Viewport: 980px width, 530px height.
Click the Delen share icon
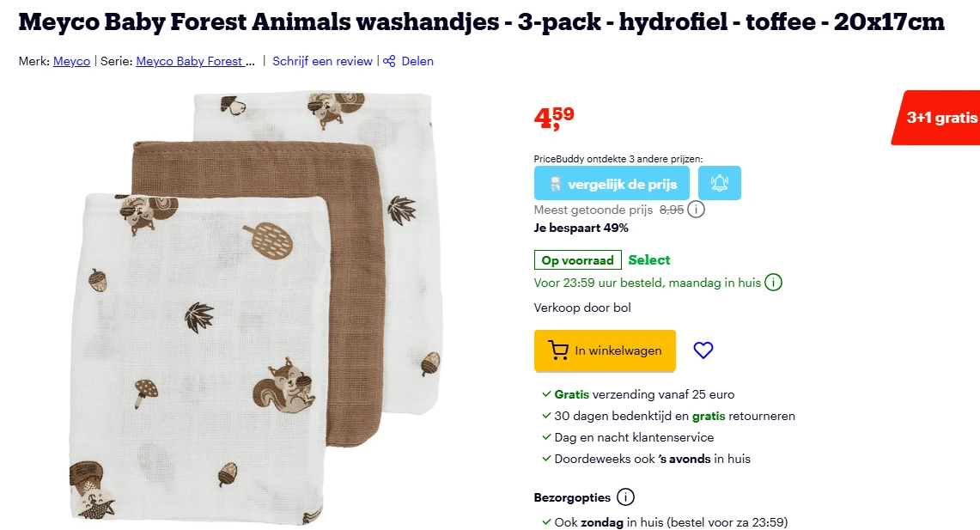pos(391,61)
